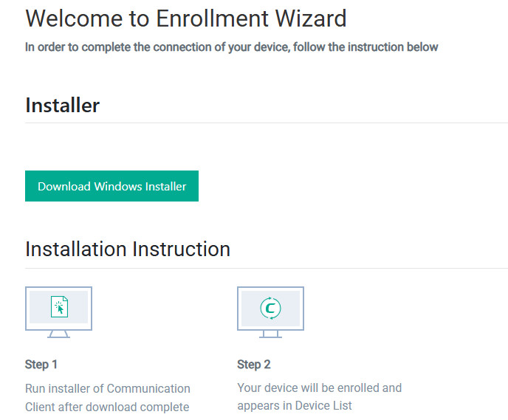Click the monitor stand under Step 2 screen

tap(270, 334)
